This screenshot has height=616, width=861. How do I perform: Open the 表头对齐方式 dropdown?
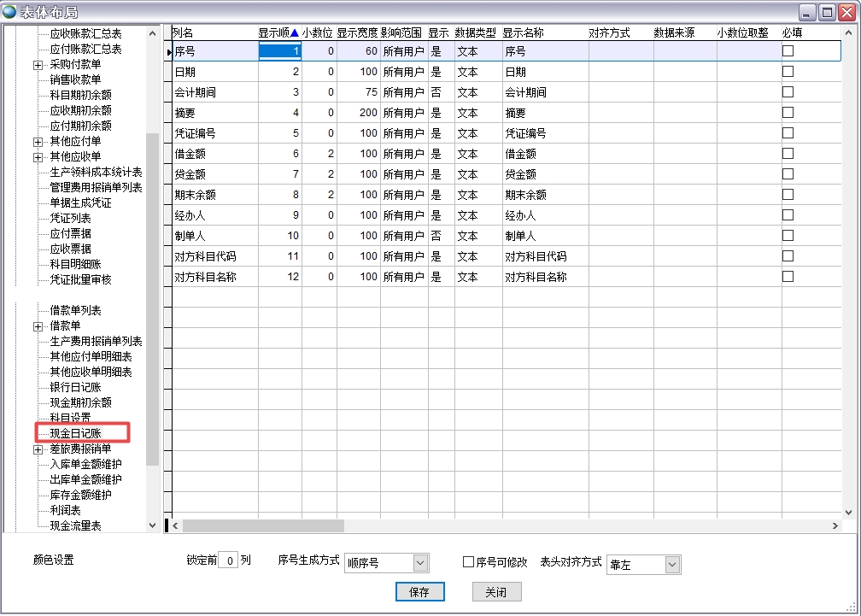(x=672, y=565)
